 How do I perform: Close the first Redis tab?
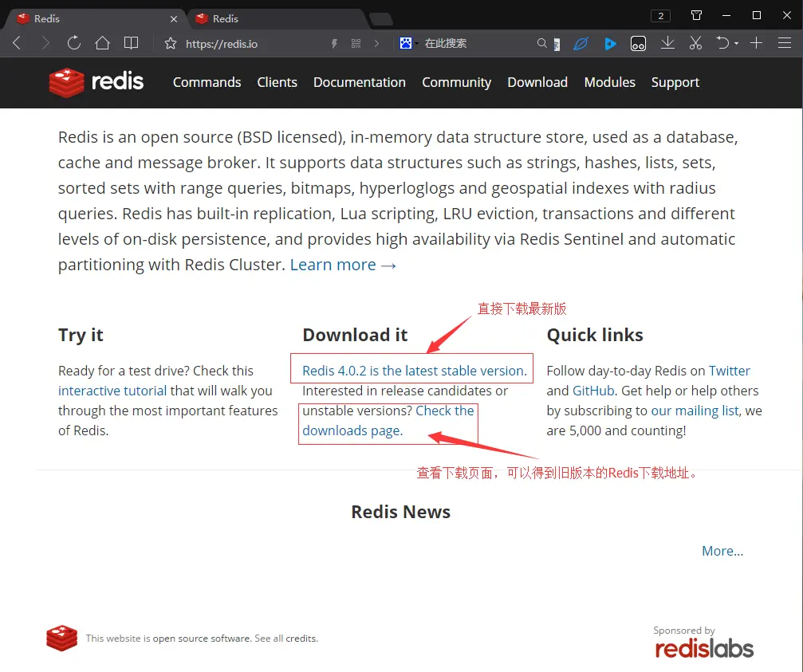[174, 19]
